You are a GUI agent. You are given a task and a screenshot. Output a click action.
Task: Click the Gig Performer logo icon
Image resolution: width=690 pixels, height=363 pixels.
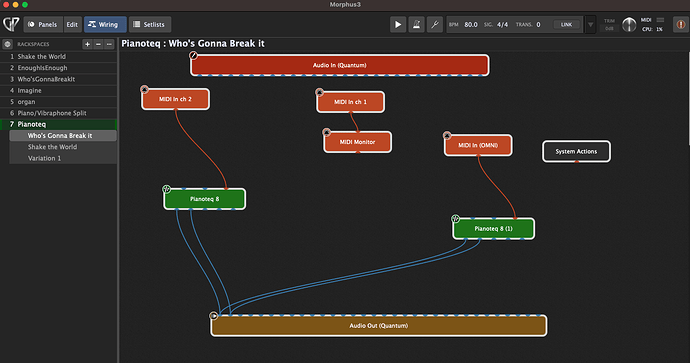[11, 24]
